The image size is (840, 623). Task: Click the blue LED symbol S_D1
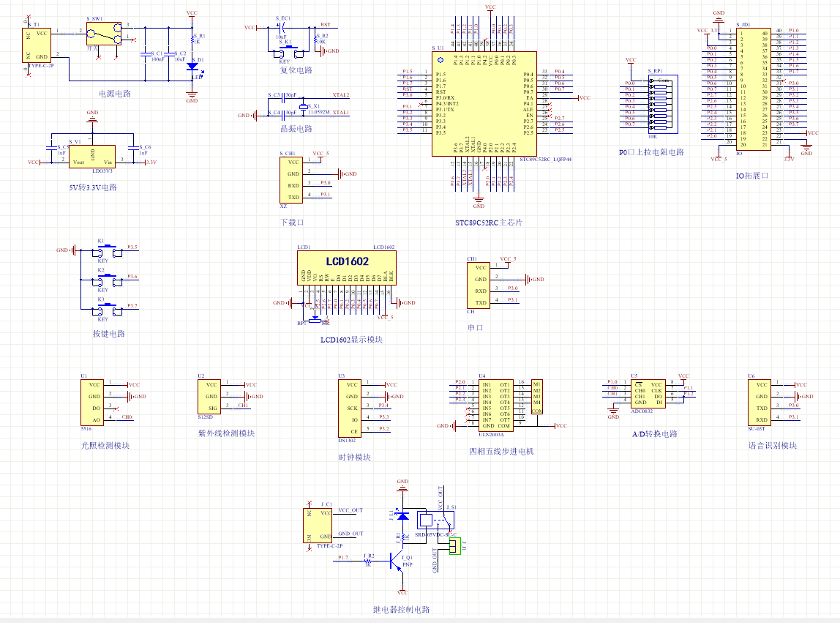coord(192,67)
